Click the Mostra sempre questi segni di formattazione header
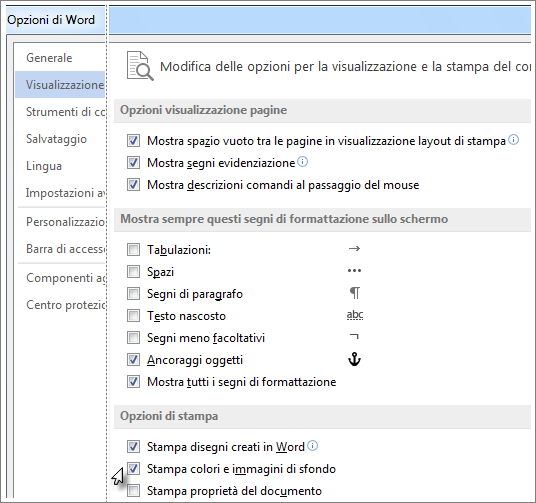 322,219
